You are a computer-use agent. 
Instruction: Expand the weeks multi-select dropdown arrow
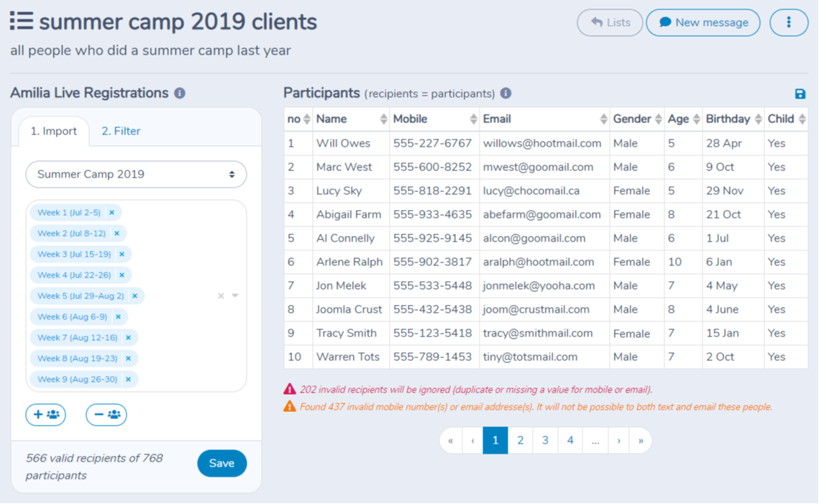(x=236, y=295)
